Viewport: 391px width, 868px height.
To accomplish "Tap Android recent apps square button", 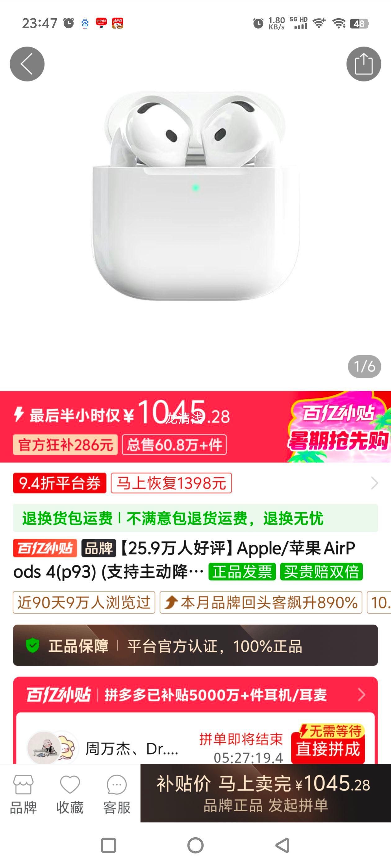I will [x=109, y=845].
